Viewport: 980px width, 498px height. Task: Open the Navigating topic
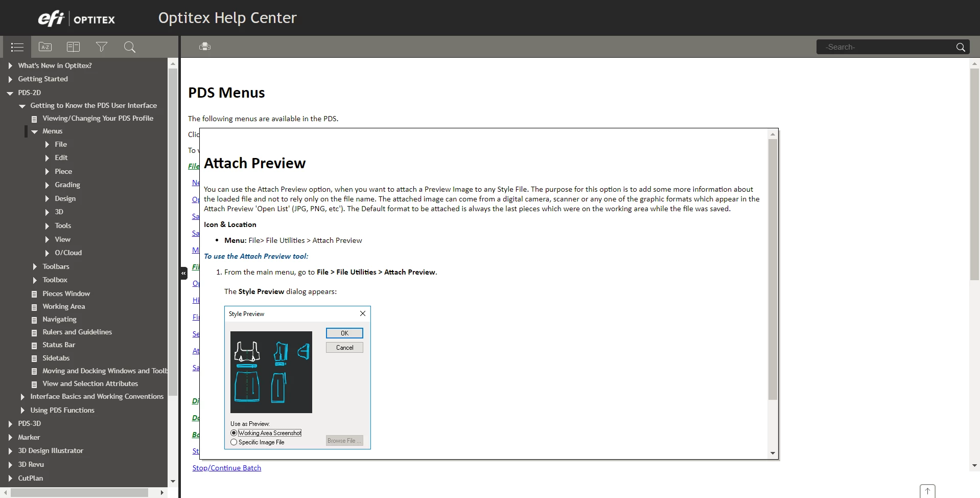pos(59,319)
